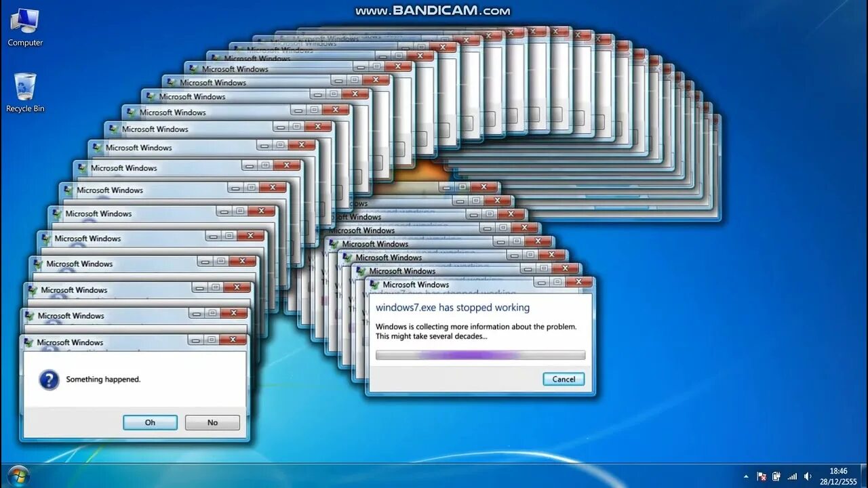Minimize the front stopped working dialog

[x=540, y=281]
